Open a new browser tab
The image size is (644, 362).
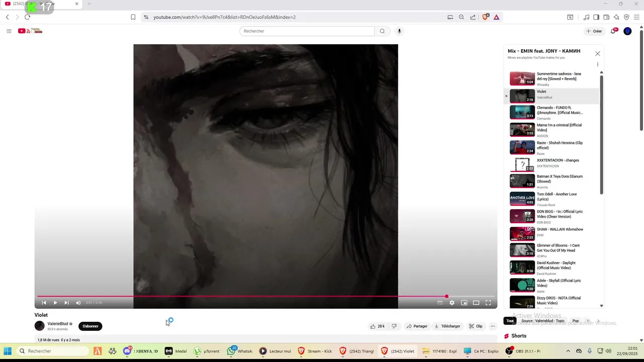click(x=89, y=4)
